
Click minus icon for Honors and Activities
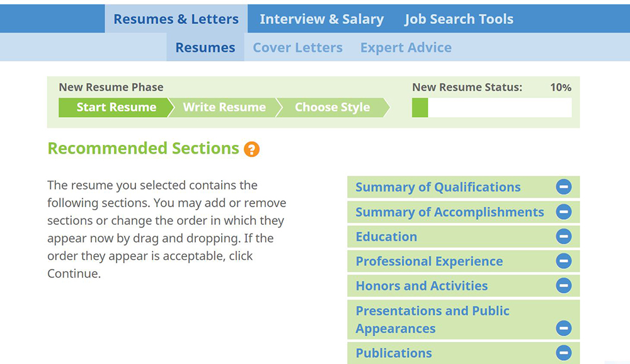(x=564, y=286)
